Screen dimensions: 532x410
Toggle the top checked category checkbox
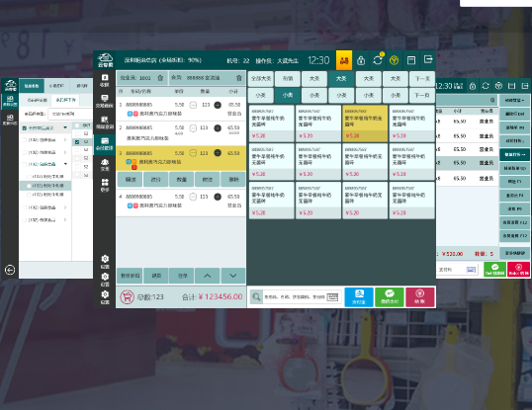25,128
